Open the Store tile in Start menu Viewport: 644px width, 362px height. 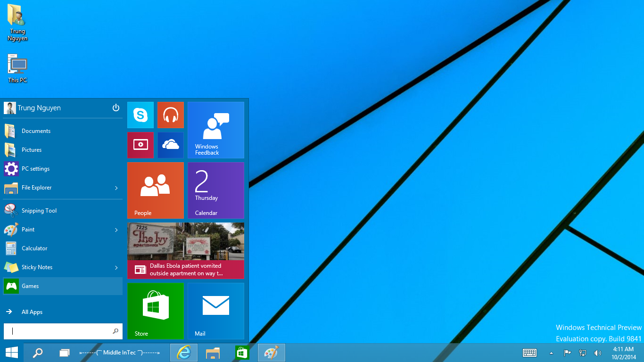point(156,311)
